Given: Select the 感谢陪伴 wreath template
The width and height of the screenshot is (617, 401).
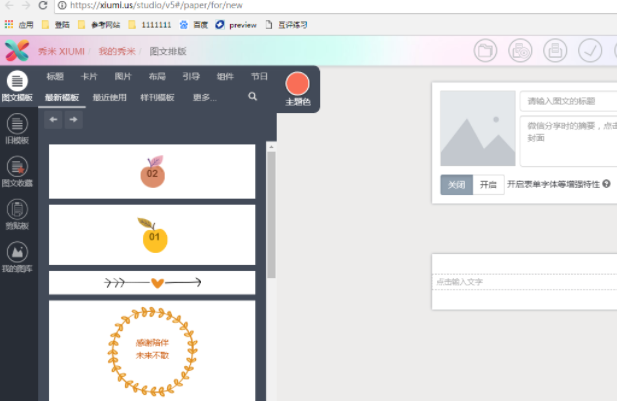Looking at the screenshot, I should click(152, 351).
